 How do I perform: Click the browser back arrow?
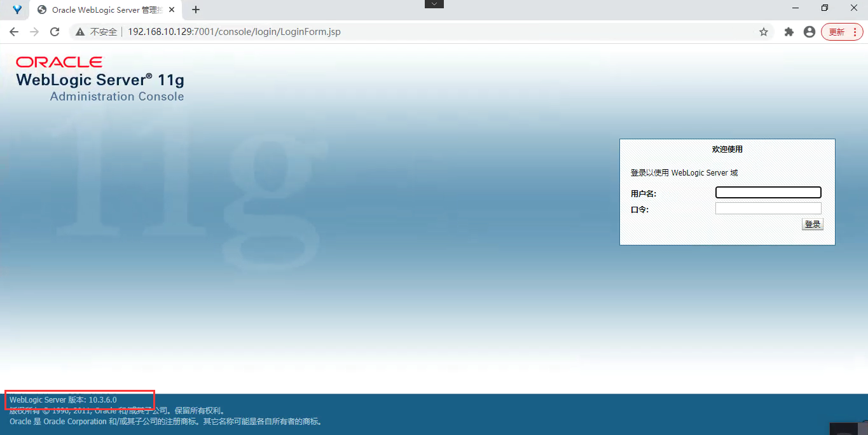tap(14, 32)
